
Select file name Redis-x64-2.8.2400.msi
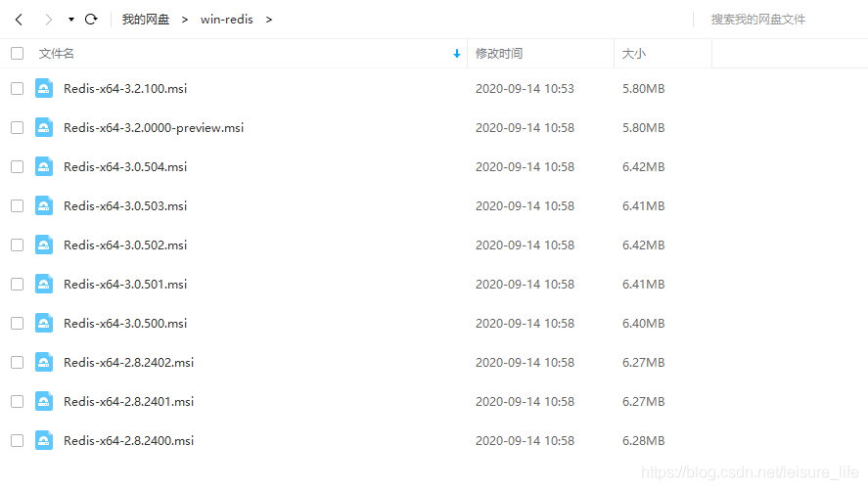point(128,441)
